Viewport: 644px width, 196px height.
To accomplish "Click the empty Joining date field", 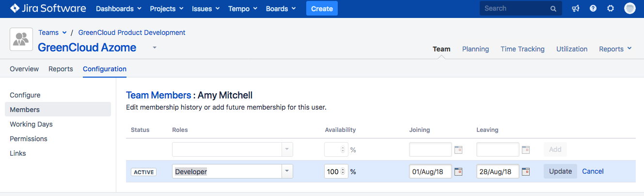I will [430, 149].
